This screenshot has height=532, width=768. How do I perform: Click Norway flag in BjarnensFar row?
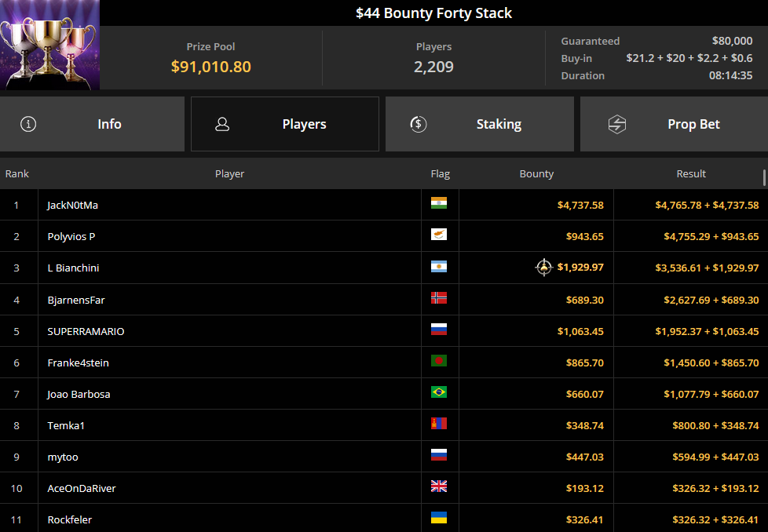click(439, 298)
